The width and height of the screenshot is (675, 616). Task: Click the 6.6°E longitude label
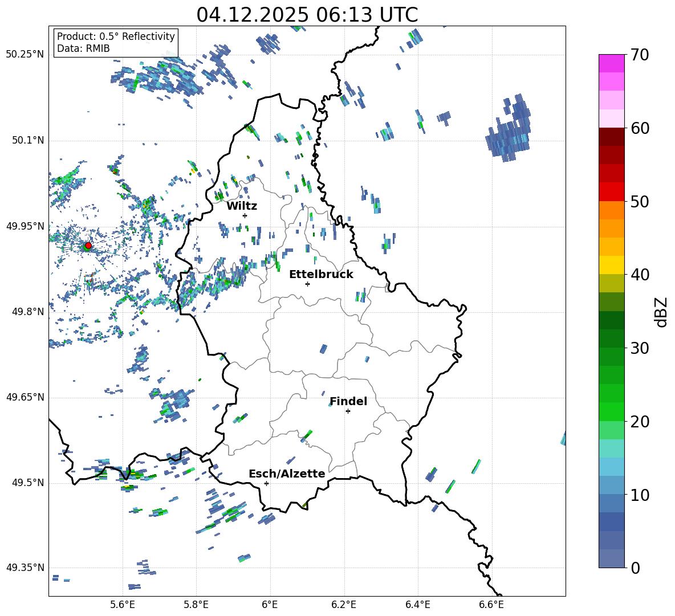tap(491, 605)
